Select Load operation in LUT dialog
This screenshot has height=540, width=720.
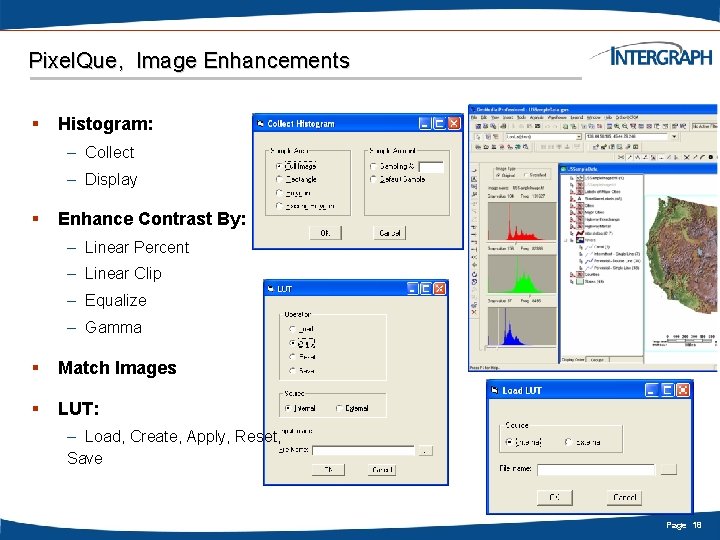coord(292,329)
